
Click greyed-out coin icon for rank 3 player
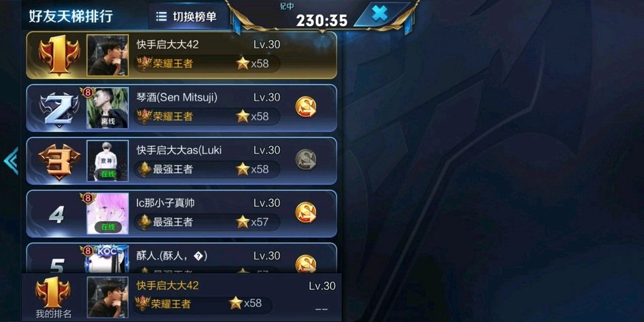(306, 160)
